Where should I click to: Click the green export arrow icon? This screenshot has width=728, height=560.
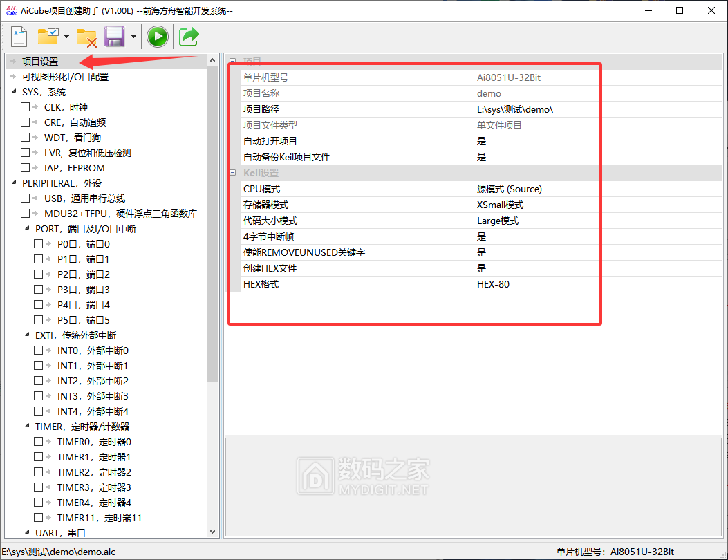pyautogui.click(x=189, y=36)
